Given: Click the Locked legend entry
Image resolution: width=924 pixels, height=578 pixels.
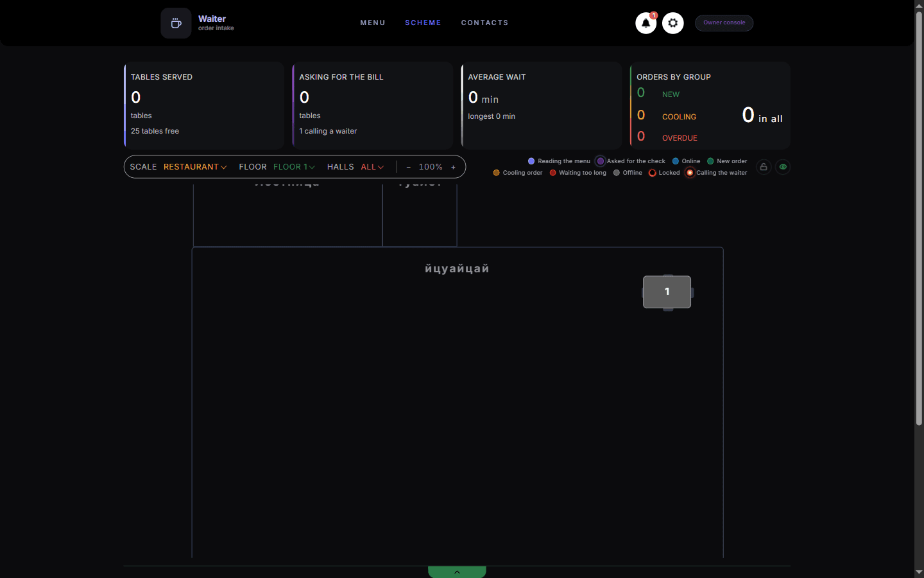Looking at the screenshot, I should (x=664, y=173).
